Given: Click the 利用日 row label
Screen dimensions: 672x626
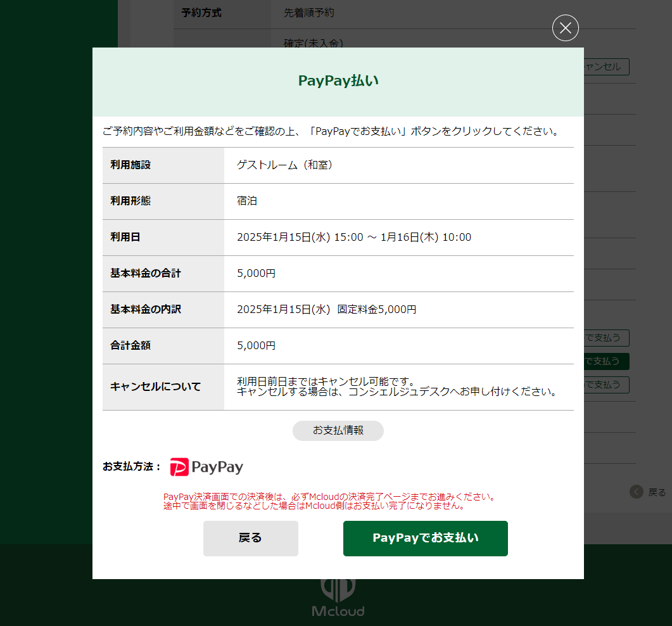Looking at the screenshot, I should tap(125, 237).
